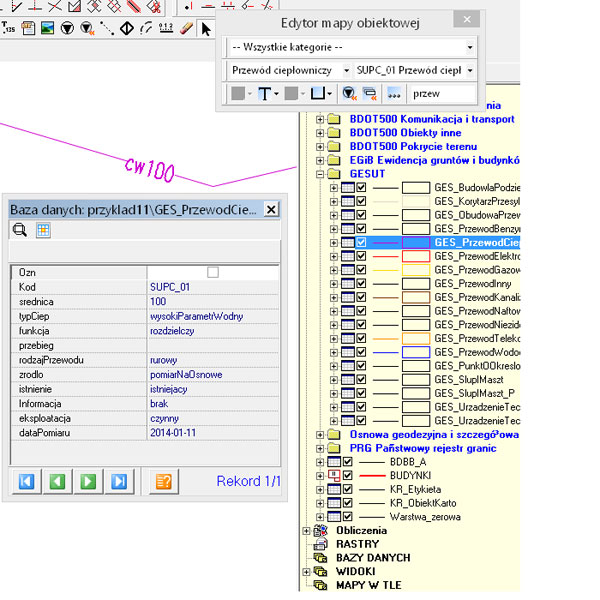Select the eraser tool in toolbar

(186, 28)
